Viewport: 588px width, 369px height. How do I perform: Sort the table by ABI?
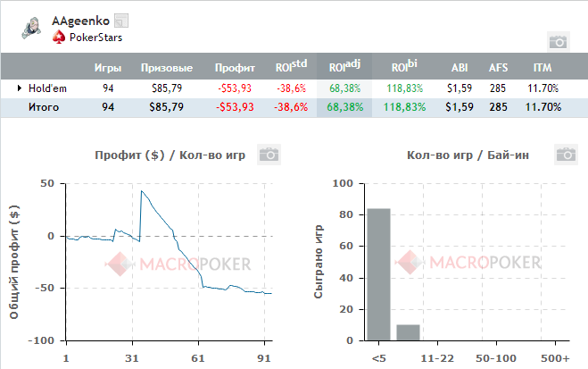pyautogui.click(x=460, y=67)
